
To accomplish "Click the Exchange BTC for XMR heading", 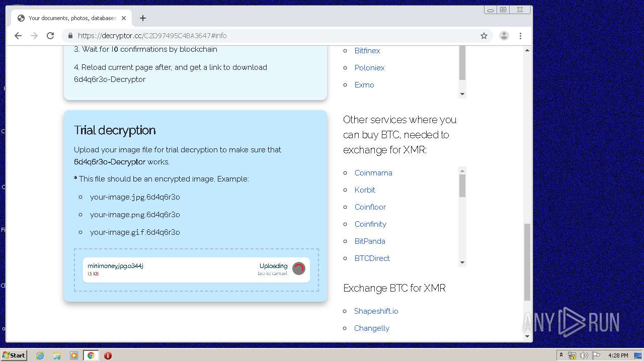I will tap(394, 288).
